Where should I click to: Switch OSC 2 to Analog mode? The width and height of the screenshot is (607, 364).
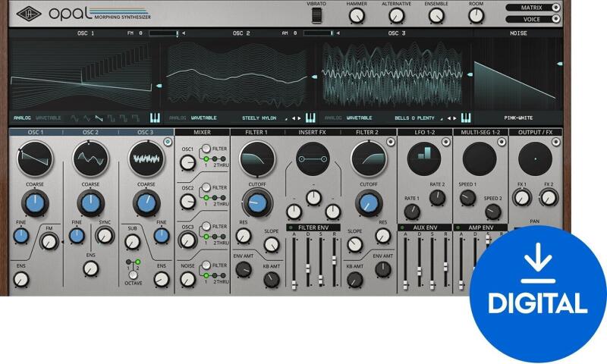click(x=178, y=118)
